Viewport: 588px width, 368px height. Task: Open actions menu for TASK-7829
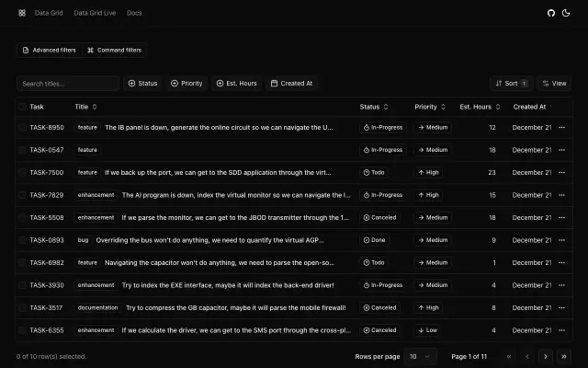[561, 195]
